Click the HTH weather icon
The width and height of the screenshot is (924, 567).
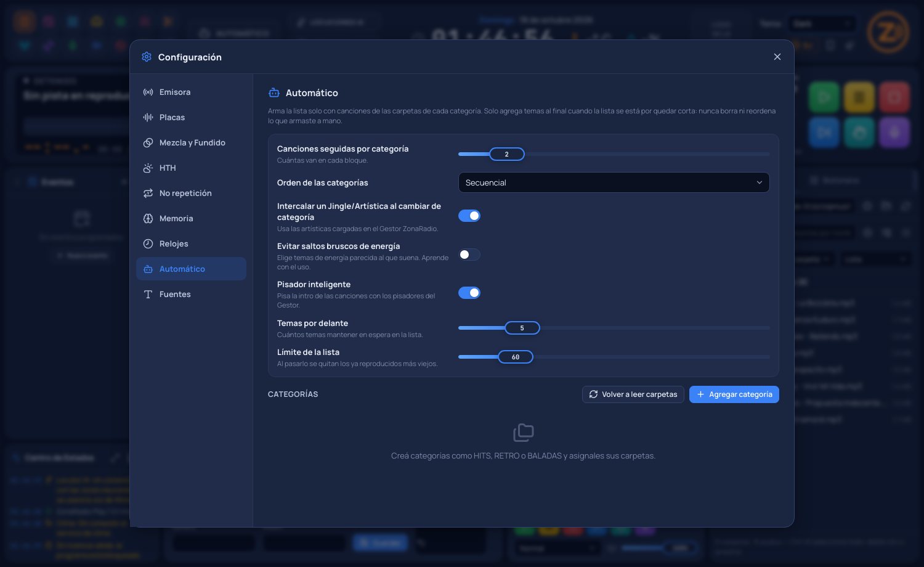(x=148, y=168)
